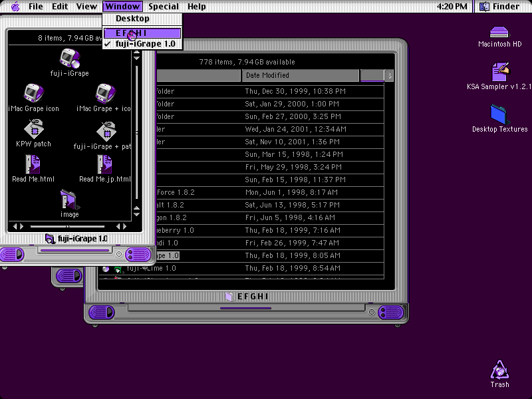Select the KPW patch icon
The image size is (532, 399).
click(x=34, y=128)
